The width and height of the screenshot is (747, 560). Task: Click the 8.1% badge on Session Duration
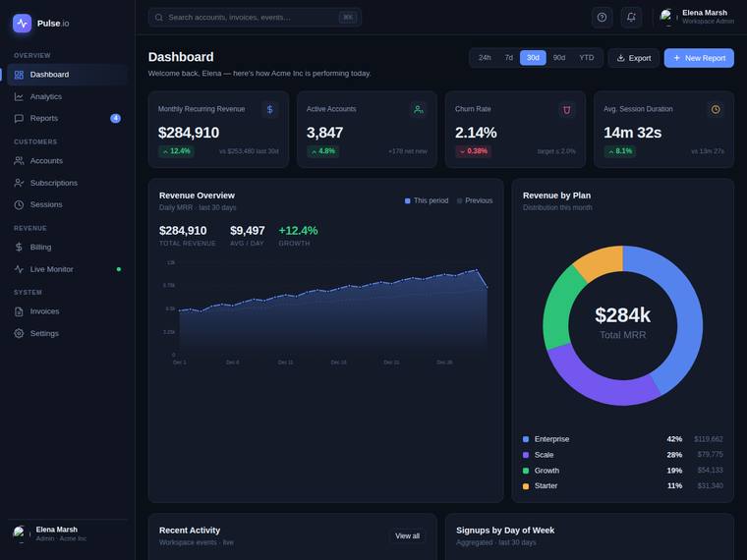point(619,151)
